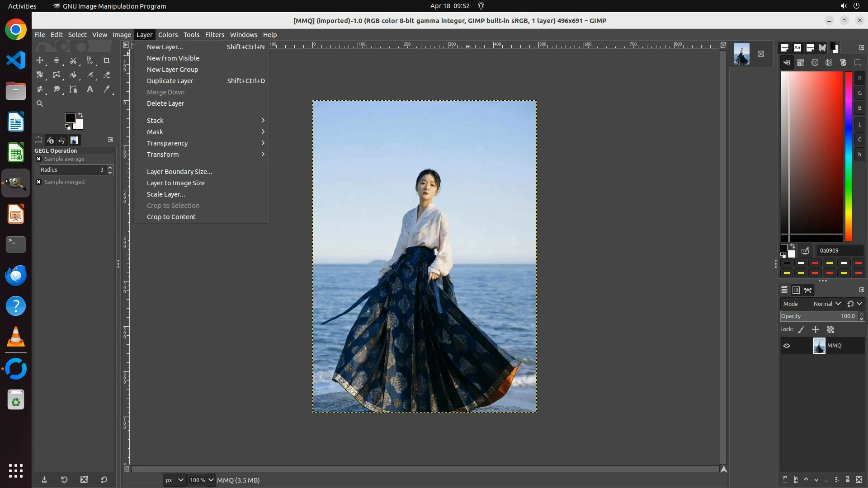Viewport: 868px width, 488px height.
Task: Select the Crop tool
Action: click(107, 61)
